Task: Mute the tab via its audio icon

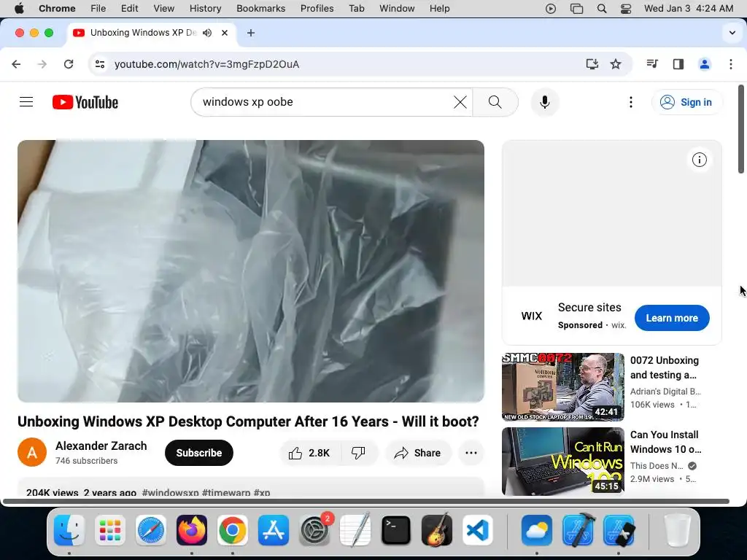Action: (207, 33)
